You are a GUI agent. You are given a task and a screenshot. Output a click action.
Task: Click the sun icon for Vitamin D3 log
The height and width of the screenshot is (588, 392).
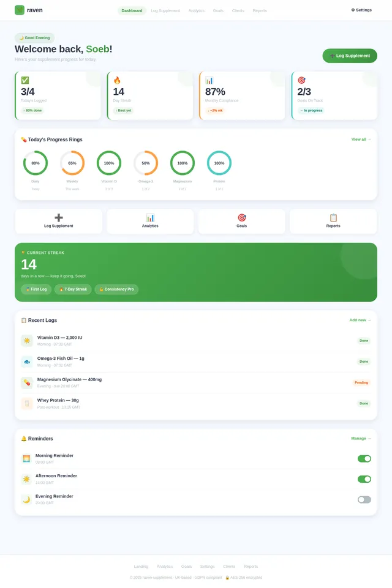(x=27, y=340)
